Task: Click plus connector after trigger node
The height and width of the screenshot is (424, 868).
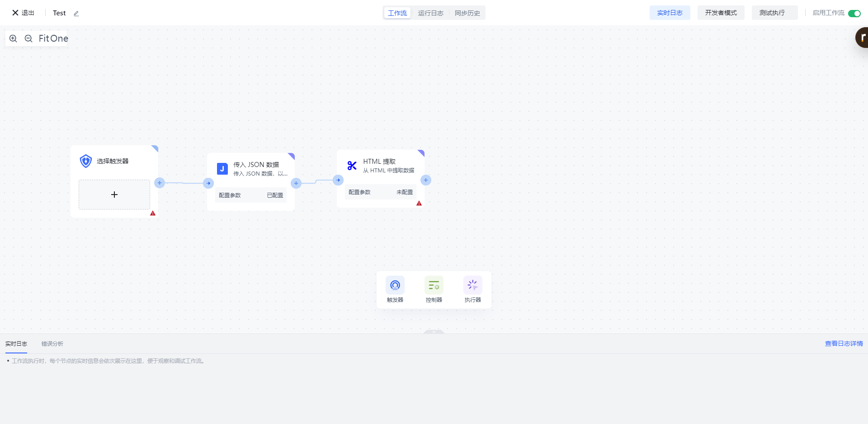Action: pos(160,183)
